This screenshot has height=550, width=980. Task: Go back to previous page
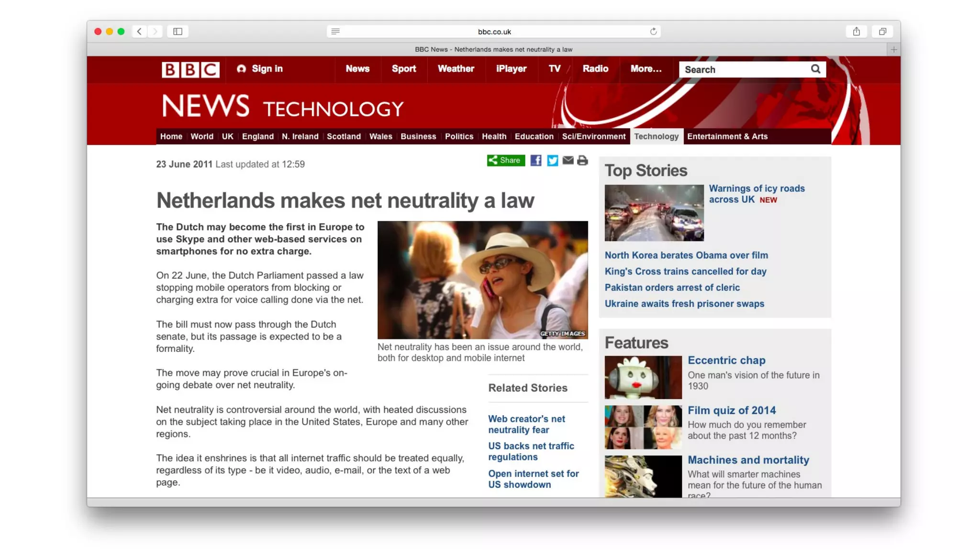click(x=139, y=32)
